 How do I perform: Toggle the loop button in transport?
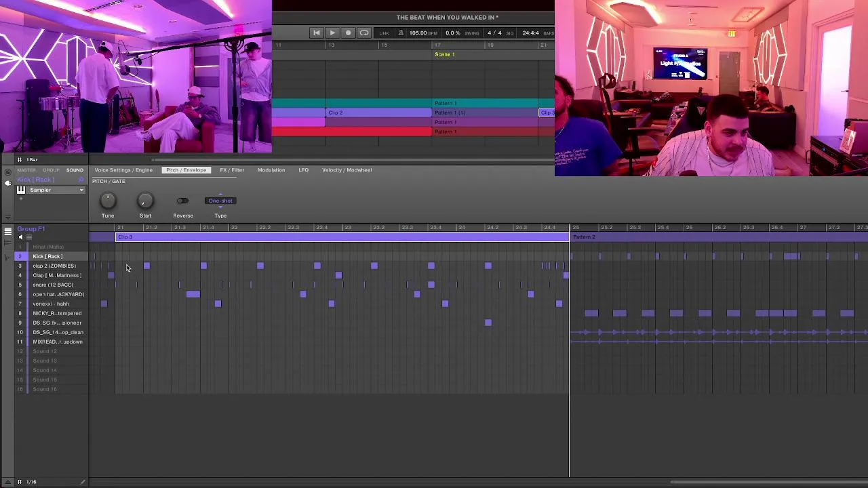tap(364, 33)
